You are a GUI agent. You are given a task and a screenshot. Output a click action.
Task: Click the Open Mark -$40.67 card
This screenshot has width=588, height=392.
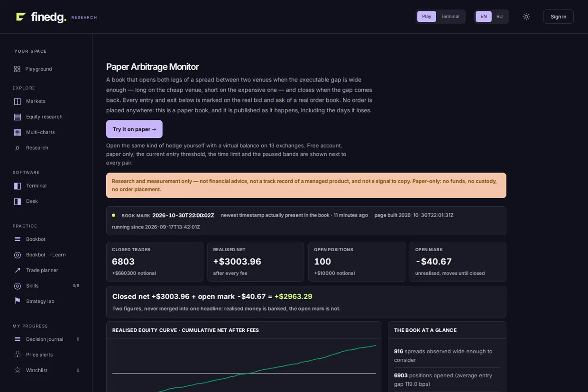(x=458, y=262)
